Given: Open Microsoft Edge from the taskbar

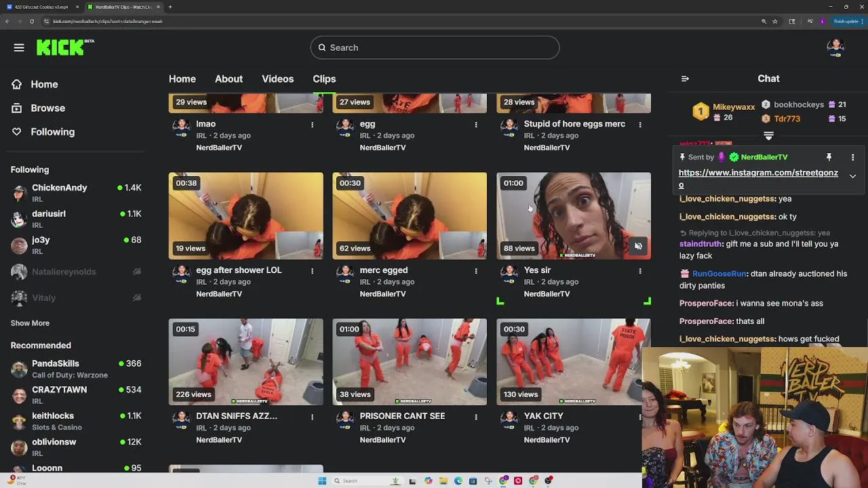Looking at the screenshot, I should 458,481.
